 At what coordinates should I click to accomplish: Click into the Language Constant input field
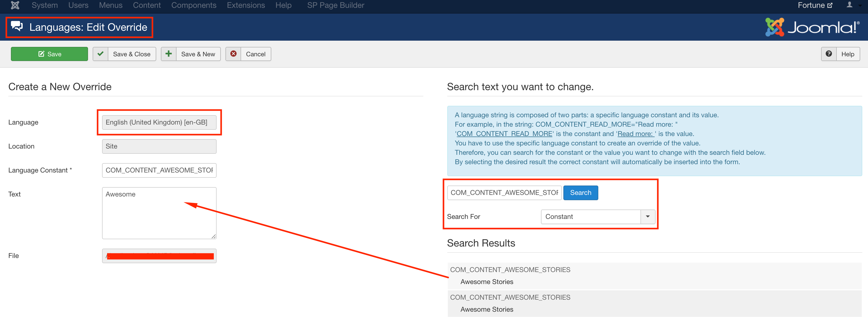click(159, 170)
